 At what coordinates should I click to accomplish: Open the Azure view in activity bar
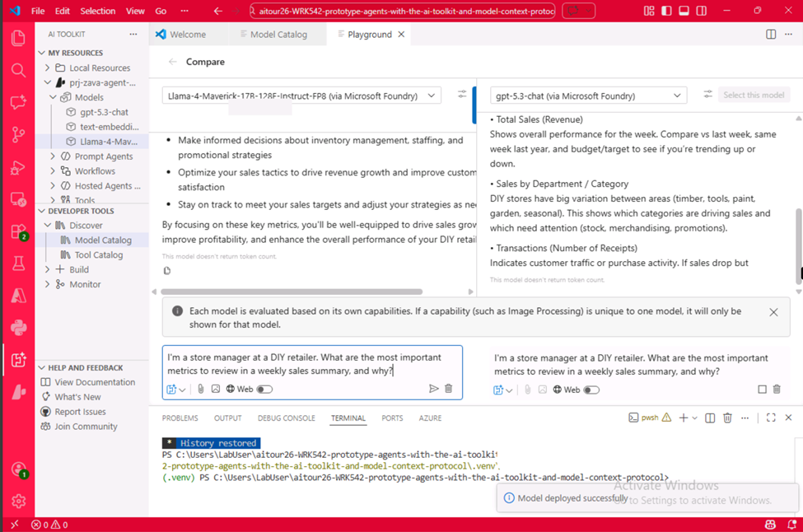click(18, 296)
